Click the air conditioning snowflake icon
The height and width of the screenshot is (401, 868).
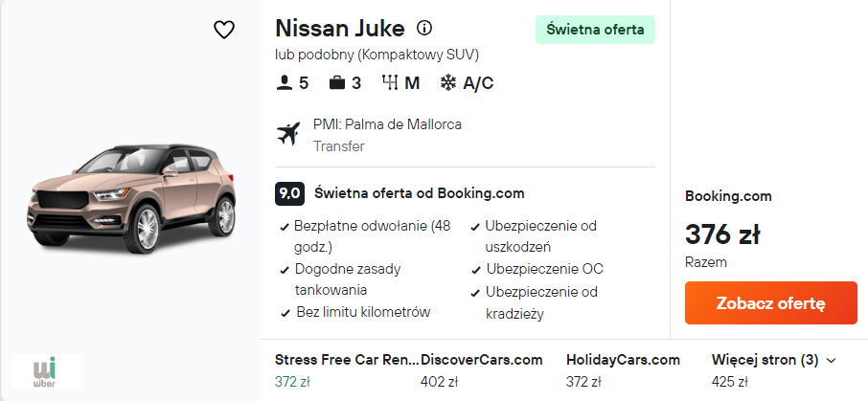(447, 83)
